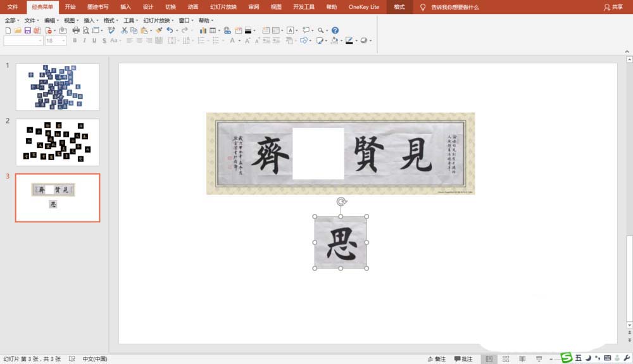Image resolution: width=633 pixels, height=364 pixels.
Task: Open the undo history dropdown arrow
Action: click(177, 30)
